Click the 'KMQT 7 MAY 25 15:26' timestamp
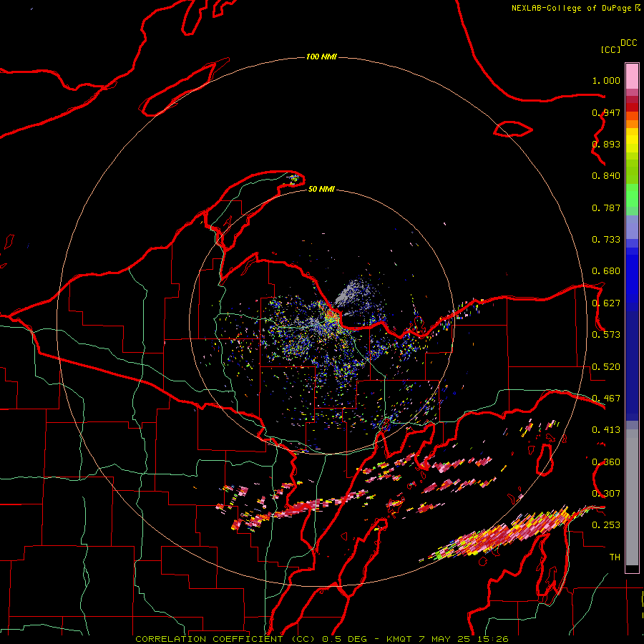644x644 pixels. pos(447,639)
